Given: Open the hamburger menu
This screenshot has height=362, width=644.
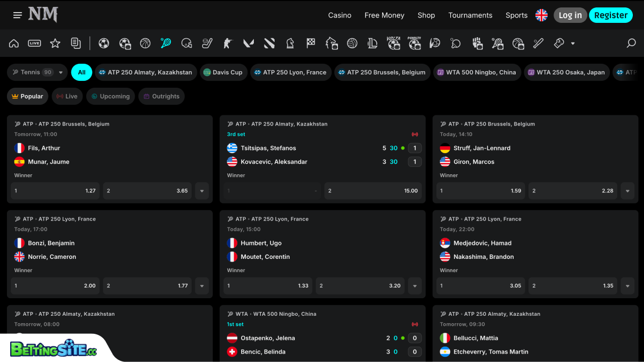Looking at the screenshot, I should click(x=18, y=15).
